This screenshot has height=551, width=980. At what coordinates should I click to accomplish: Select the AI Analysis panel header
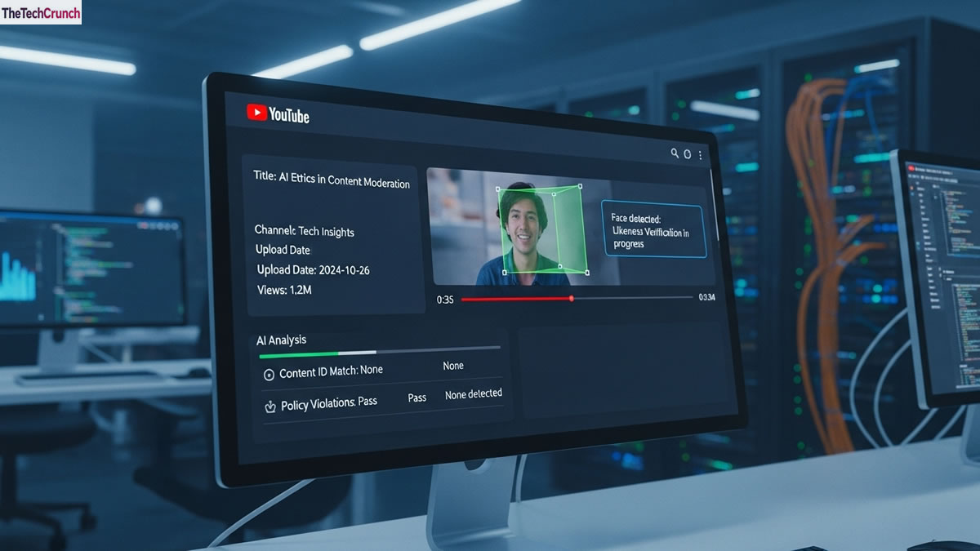click(283, 340)
